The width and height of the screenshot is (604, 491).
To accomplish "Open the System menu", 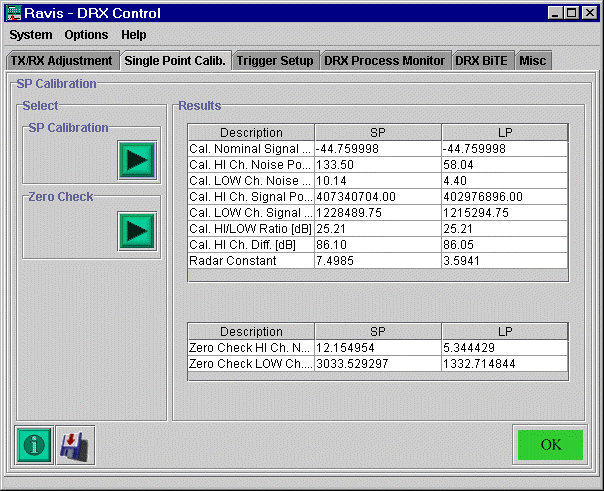I will pos(31,35).
